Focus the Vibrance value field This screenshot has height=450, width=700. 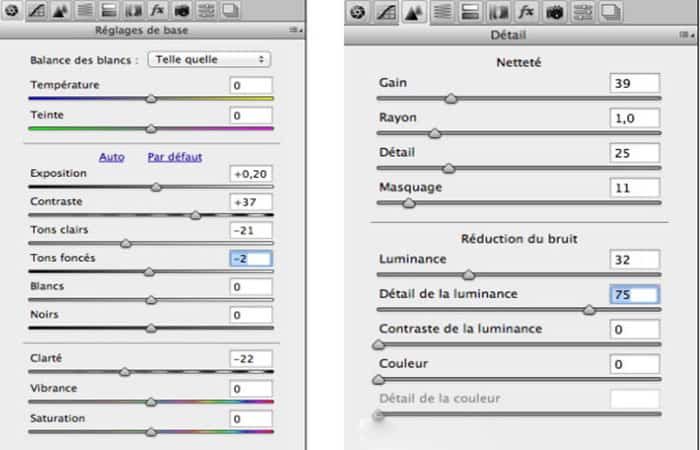pos(251,389)
